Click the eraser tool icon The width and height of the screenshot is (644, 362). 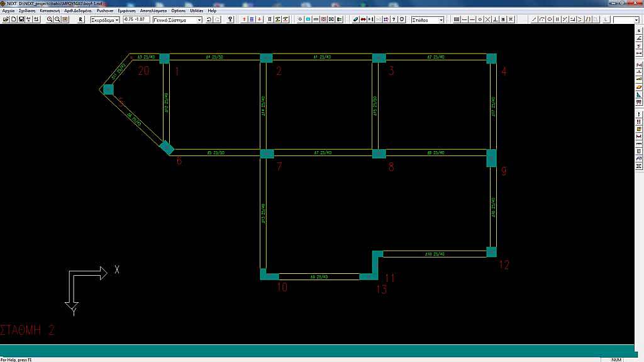point(355,20)
